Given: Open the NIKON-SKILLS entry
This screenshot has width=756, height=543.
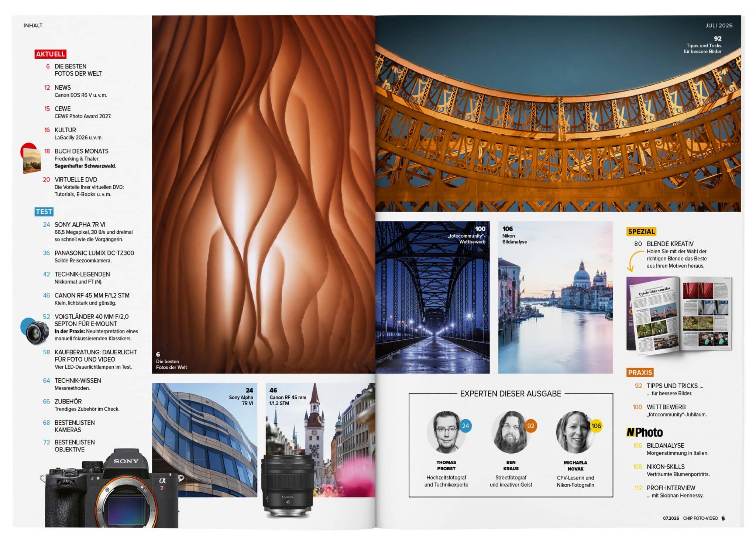Looking at the screenshot, I should (666, 467).
